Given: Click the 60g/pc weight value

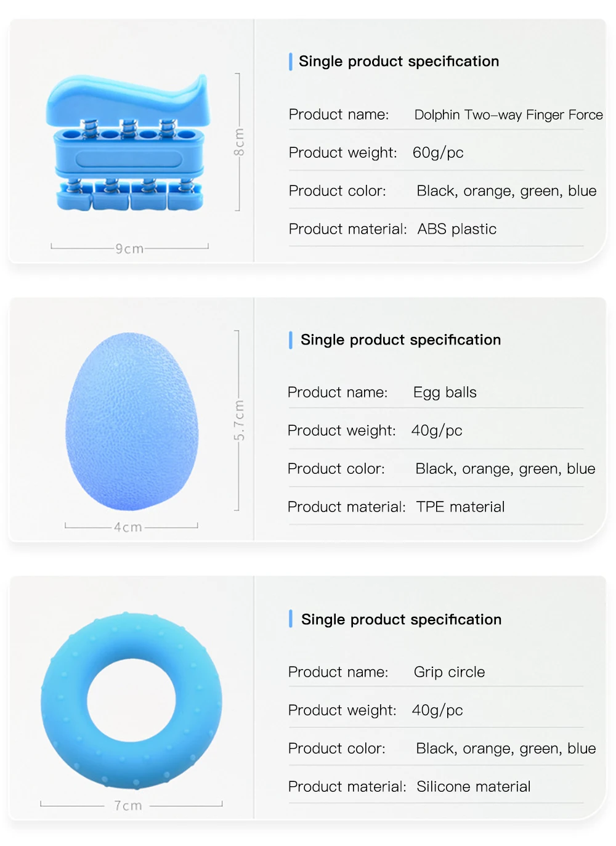Looking at the screenshot, I should coord(438,153).
